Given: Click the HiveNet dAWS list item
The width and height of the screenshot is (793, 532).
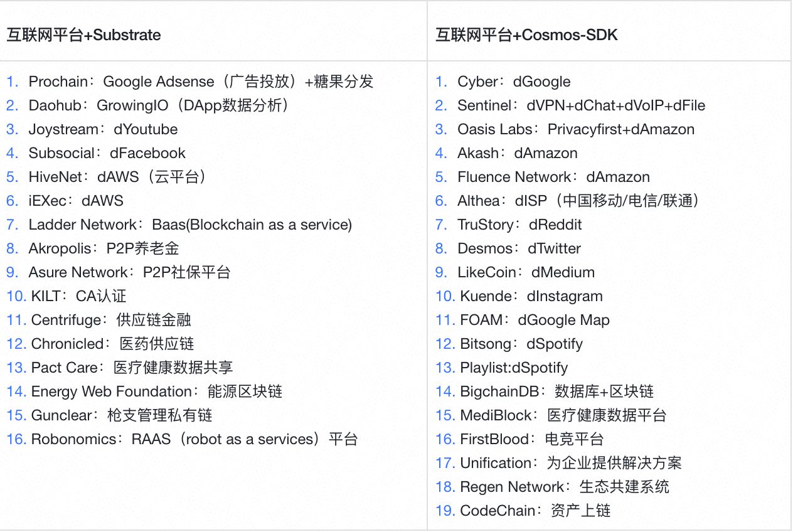Looking at the screenshot, I should 118,177.
